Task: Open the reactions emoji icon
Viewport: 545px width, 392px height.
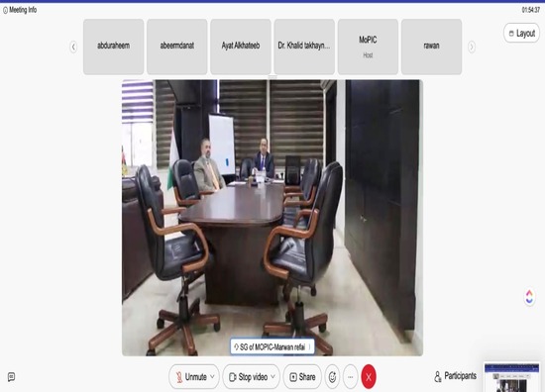Action: click(332, 377)
